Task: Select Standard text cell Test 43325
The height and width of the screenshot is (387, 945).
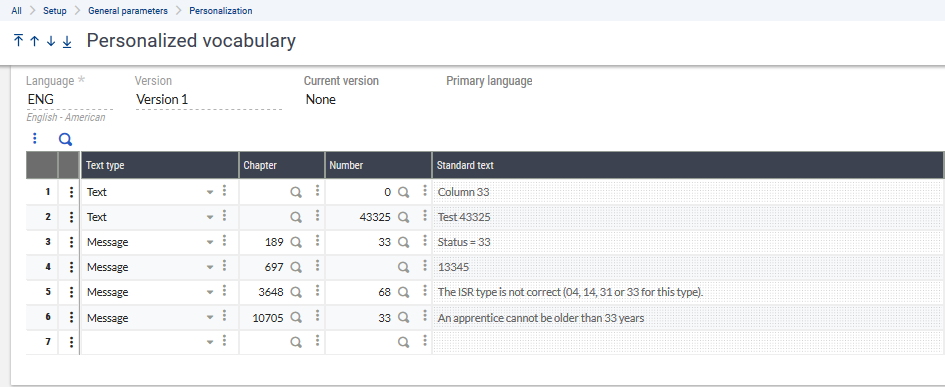Action: (x=688, y=217)
